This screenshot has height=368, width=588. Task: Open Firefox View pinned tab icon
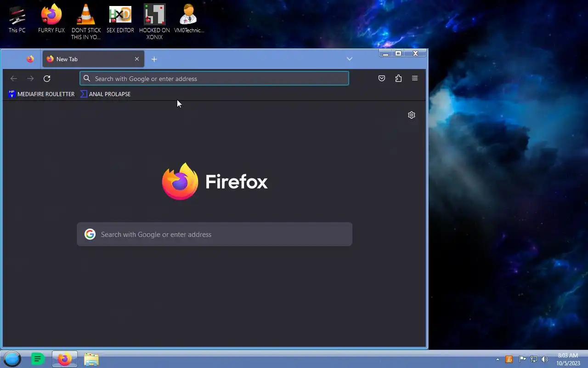(30, 59)
